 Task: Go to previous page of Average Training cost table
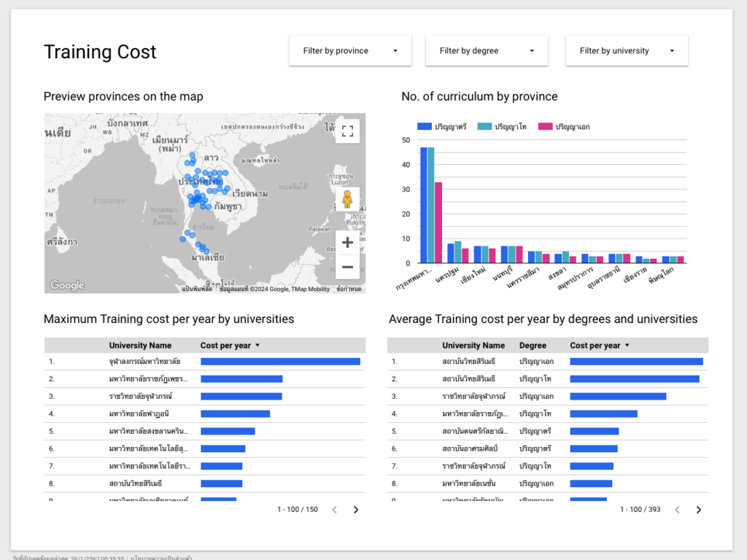678,510
